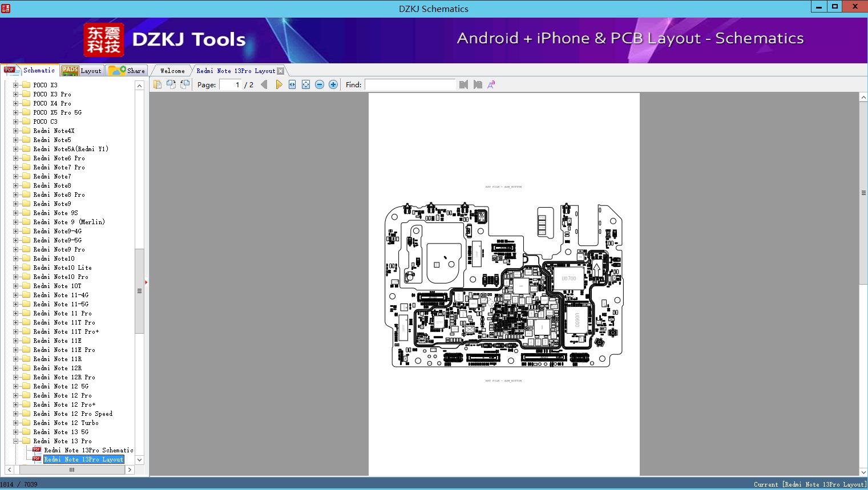The width and height of the screenshot is (868, 490).
Task: Select Redmi Note 13Pro Layout file
Action: pos(84,459)
